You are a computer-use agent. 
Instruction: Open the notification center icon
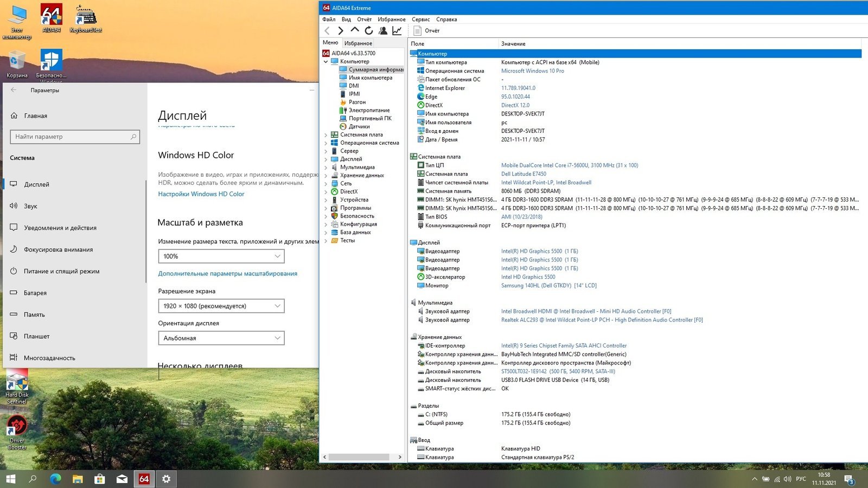pos(849,479)
